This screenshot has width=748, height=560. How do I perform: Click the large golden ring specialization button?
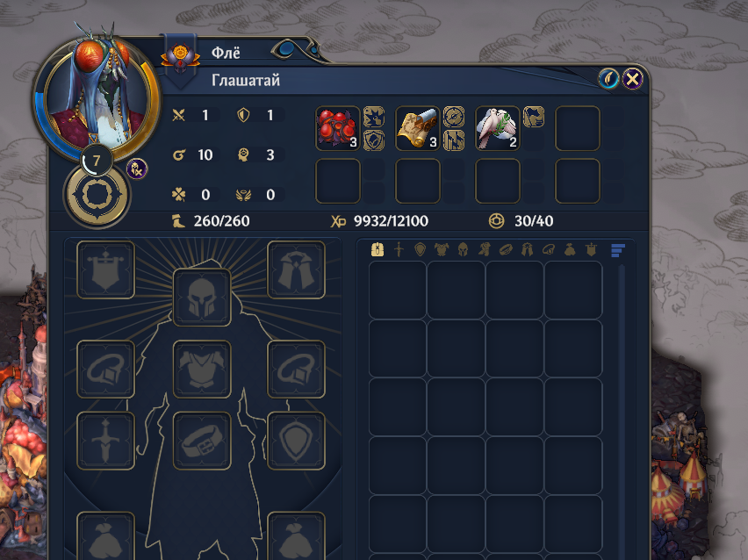coord(97,195)
